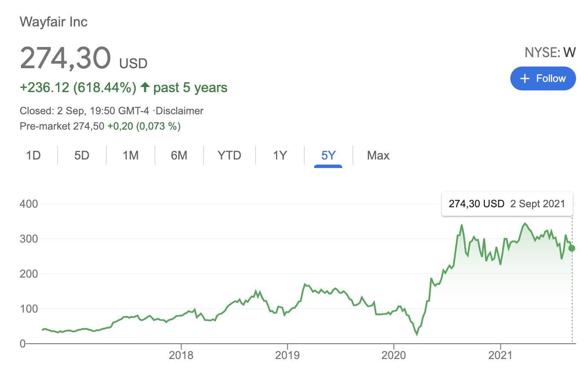Click the 2018 x-axis label
Image resolution: width=588 pixels, height=371 pixels.
(181, 355)
